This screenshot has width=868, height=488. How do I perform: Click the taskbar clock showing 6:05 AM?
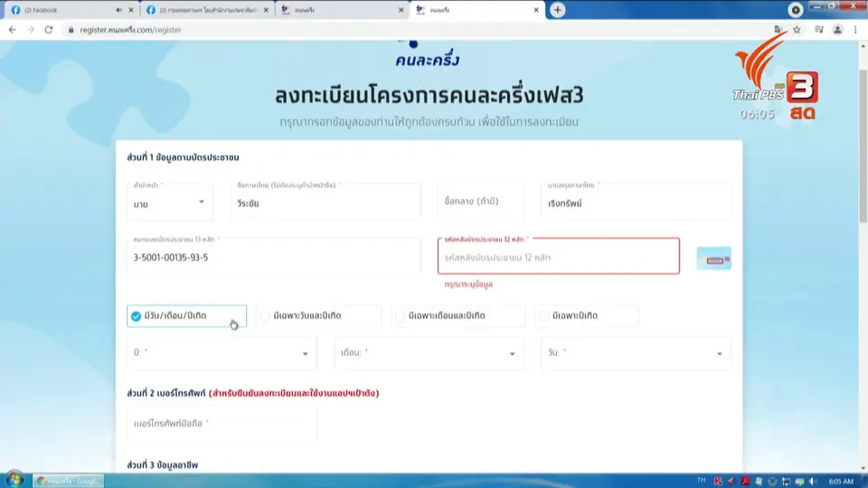pos(841,482)
